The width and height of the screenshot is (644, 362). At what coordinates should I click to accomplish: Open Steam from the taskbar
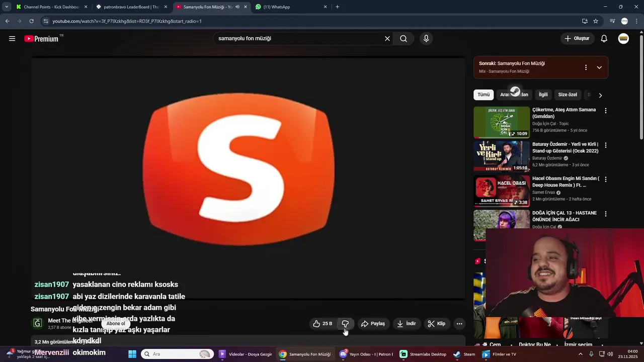[464, 354]
